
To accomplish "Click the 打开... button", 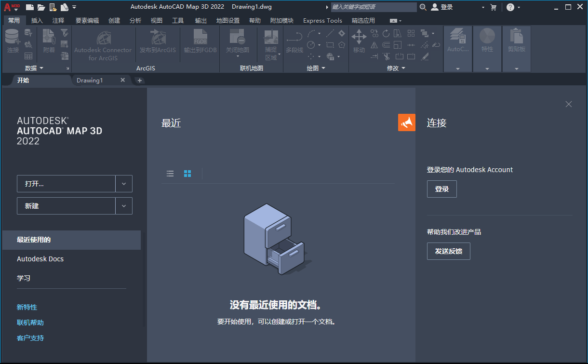I will [66, 184].
